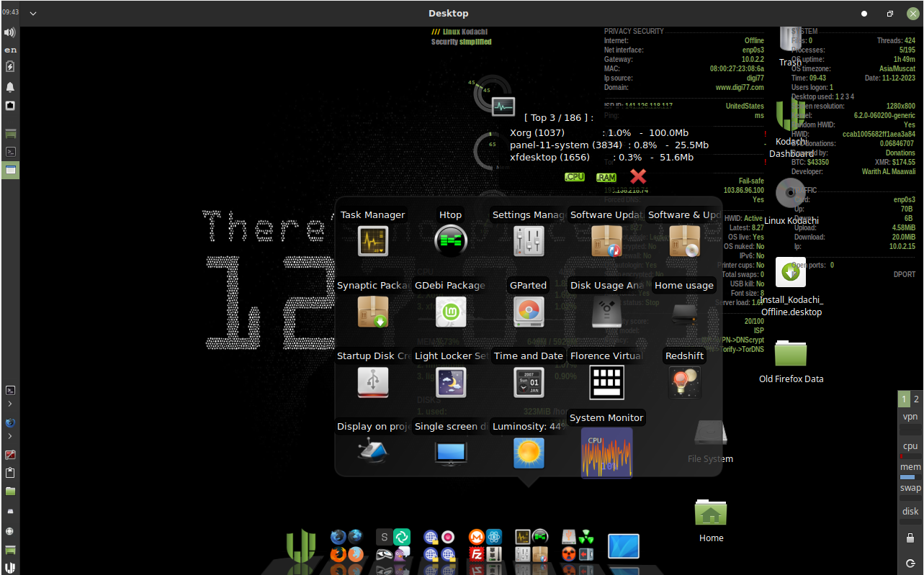Image resolution: width=924 pixels, height=575 pixels.
Task: Click the blue desktop dock icon
Action: click(x=624, y=545)
